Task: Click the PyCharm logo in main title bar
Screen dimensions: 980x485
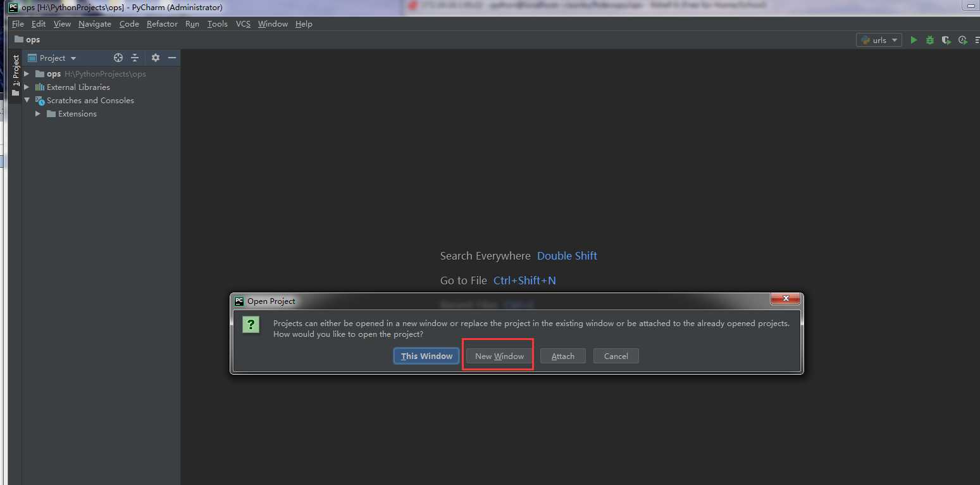Action: (13, 7)
